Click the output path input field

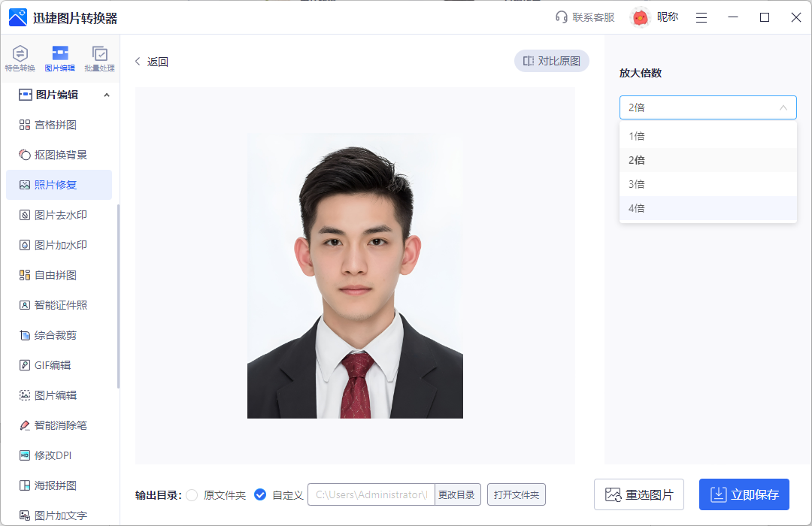pyautogui.click(x=371, y=494)
